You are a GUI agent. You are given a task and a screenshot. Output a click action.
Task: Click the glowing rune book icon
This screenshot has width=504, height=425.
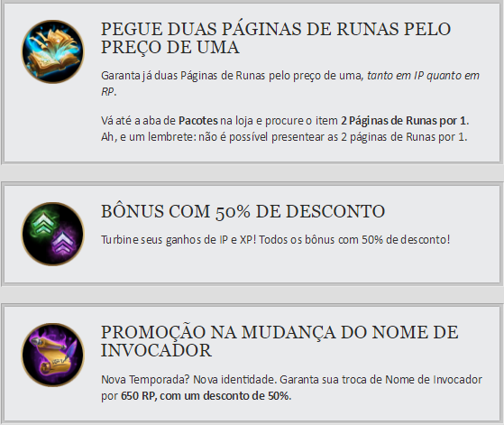pyautogui.click(x=52, y=51)
